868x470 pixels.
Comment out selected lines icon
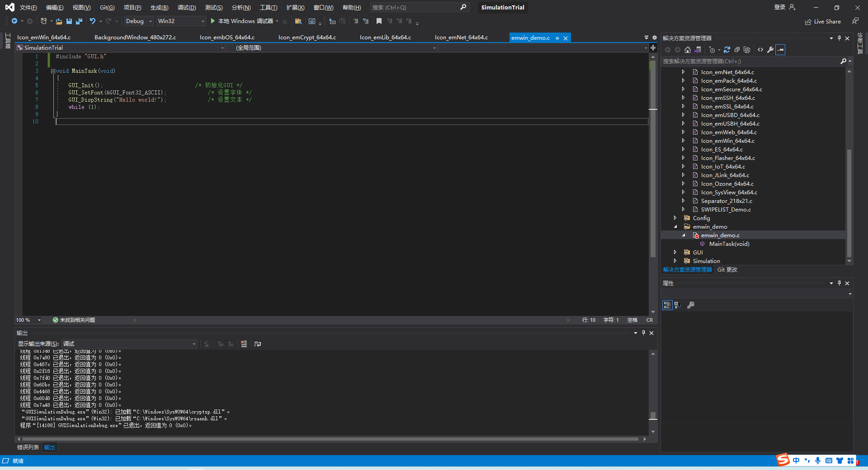356,21
